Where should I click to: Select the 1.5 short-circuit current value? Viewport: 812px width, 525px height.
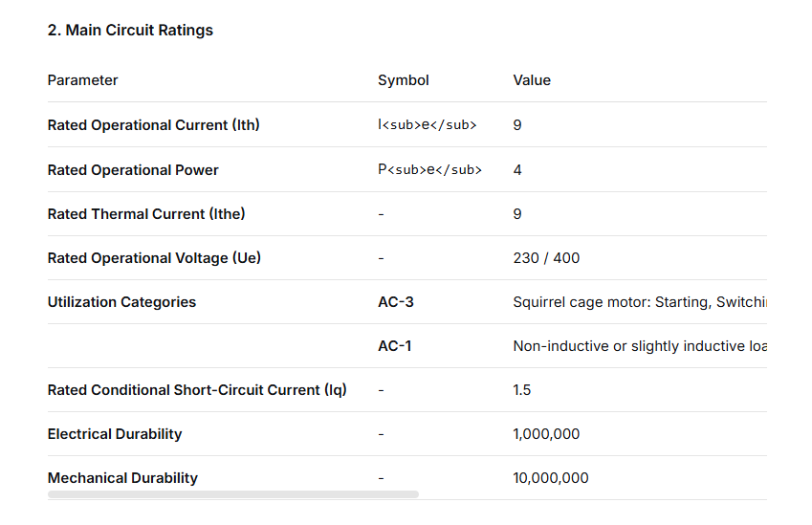[522, 390]
